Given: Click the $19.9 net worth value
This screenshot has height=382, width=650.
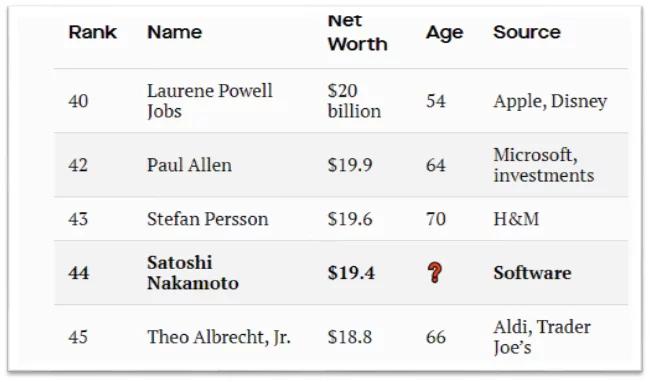Looking at the screenshot, I should point(350,165).
